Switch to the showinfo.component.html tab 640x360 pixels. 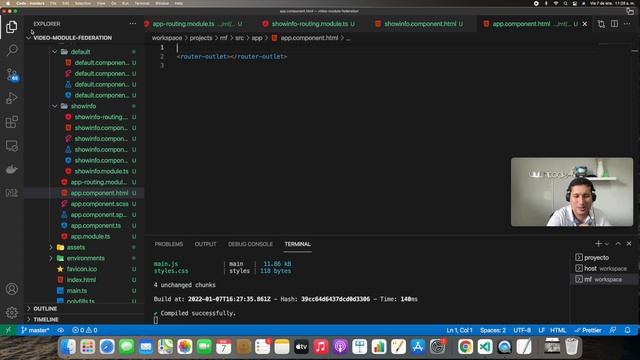[420, 24]
